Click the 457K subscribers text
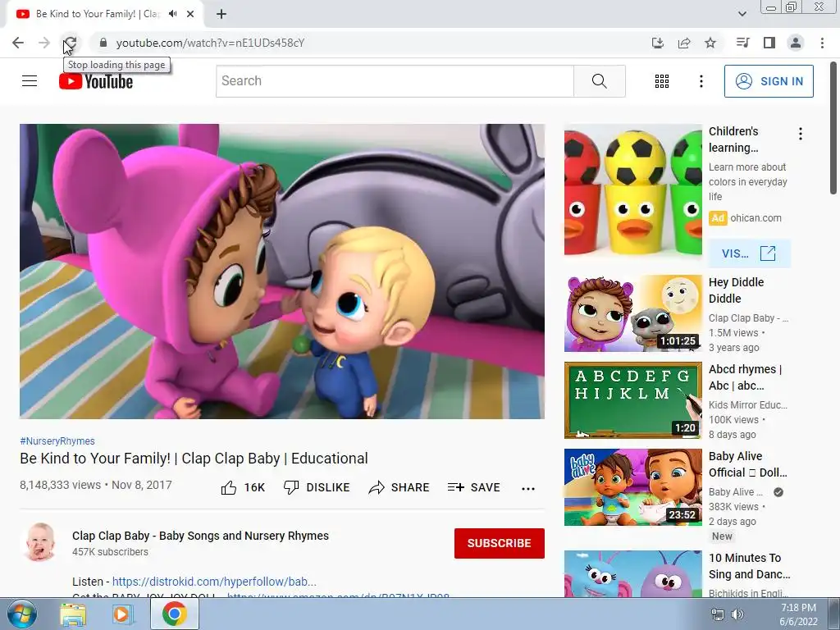 (111, 552)
